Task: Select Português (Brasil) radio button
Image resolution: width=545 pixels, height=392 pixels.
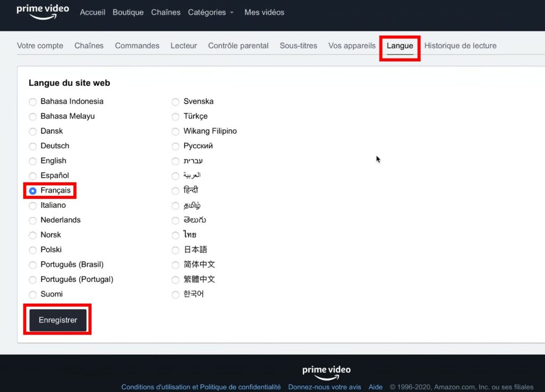Action: pyautogui.click(x=33, y=265)
